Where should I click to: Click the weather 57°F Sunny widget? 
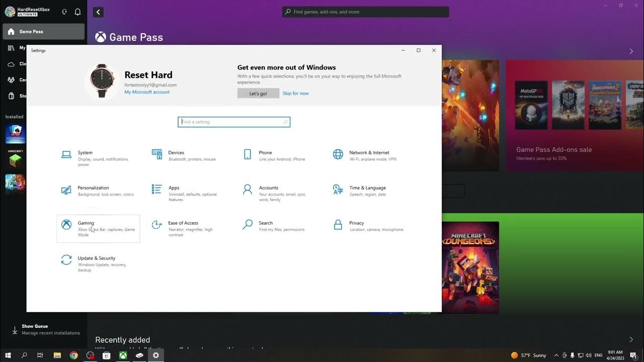[x=529, y=355]
